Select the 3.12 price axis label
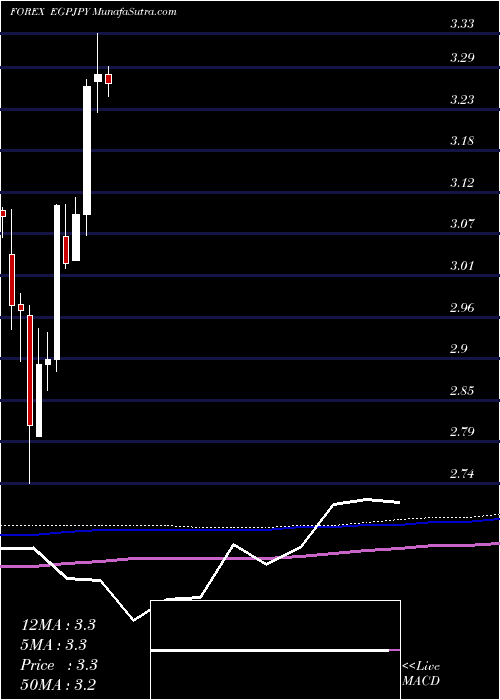The height and width of the screenshot is (700, 500). pyautogui.click(x=462, y=183)
